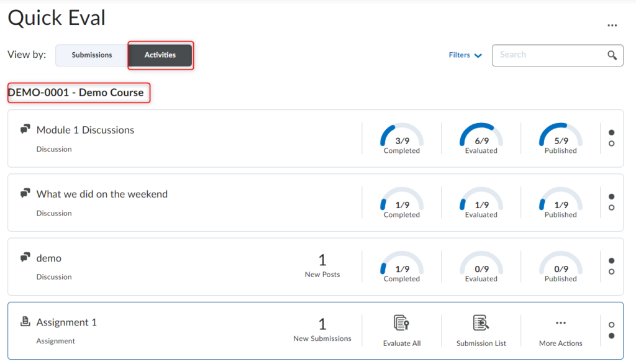Image resolution: width=636 pixels, height=364 pixels.
Task: Toggle the filled dot on Assignment 1 row
Action: click(x=612, y=336)
